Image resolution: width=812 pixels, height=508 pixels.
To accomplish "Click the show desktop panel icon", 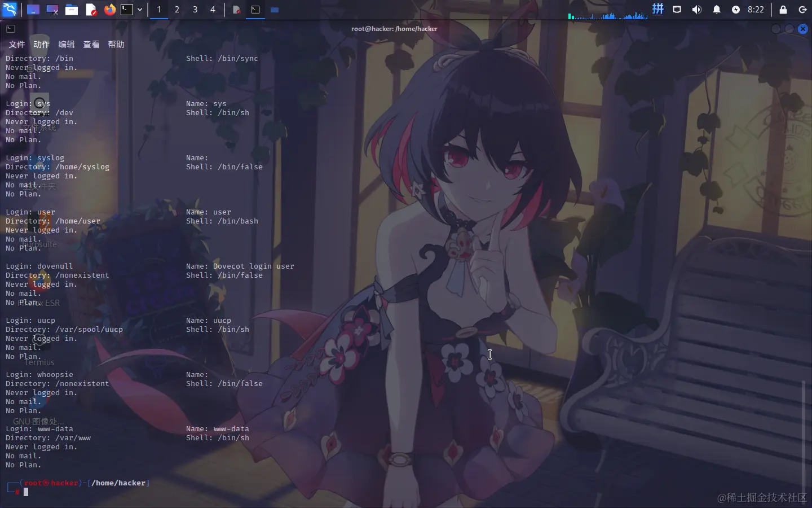I will [33, 10].
